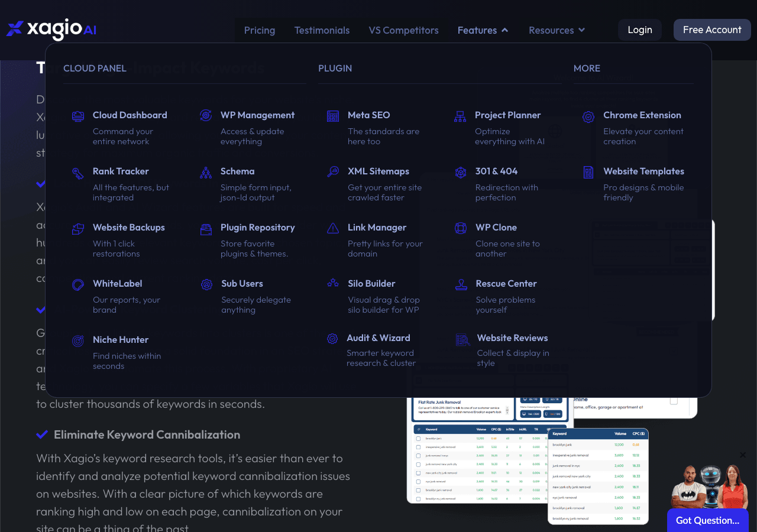Image resolution: width=757 pixels, height=532 pixels.
Task: Click the Rescue Center icon
Action: [461, 285]
